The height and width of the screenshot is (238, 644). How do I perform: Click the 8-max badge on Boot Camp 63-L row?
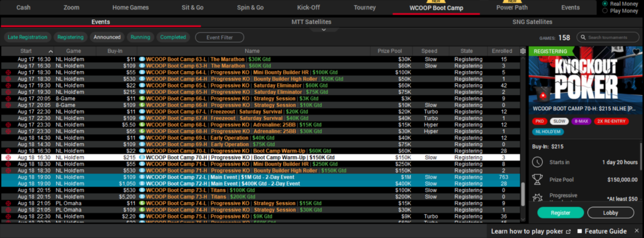click(142, 59)
